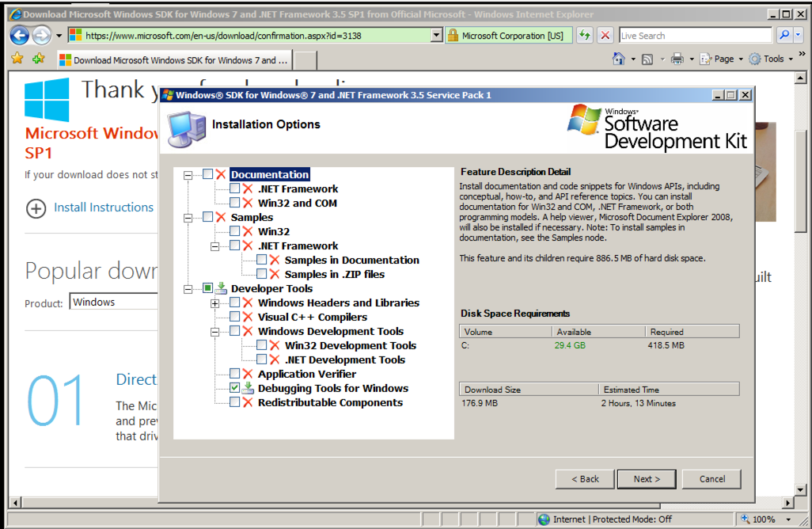The height and width of the screenshot is (529, 812).
Task: Click the computer icon beside Installation Options
Action: point(187,129)
